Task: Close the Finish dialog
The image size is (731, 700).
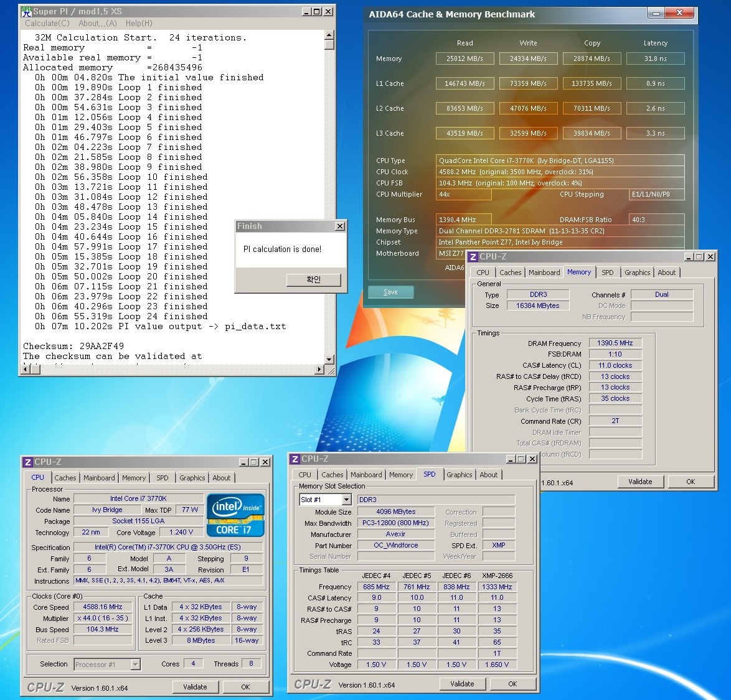Action: click(x=340, y=226)
